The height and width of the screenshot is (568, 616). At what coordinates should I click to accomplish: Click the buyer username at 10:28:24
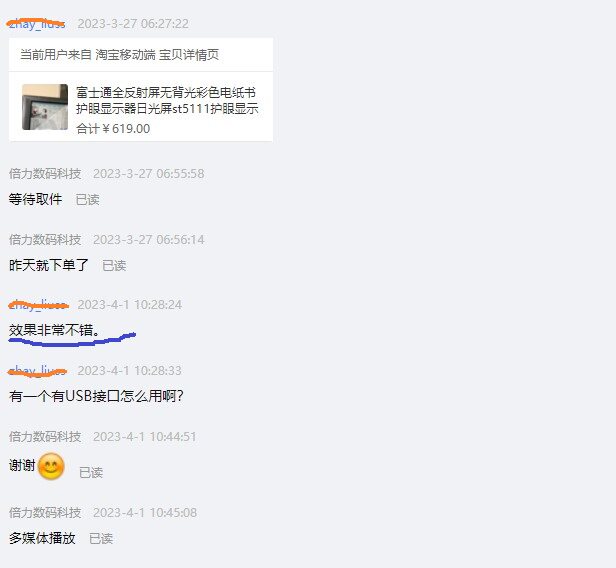pyautogui.click(x=38, y=305)
